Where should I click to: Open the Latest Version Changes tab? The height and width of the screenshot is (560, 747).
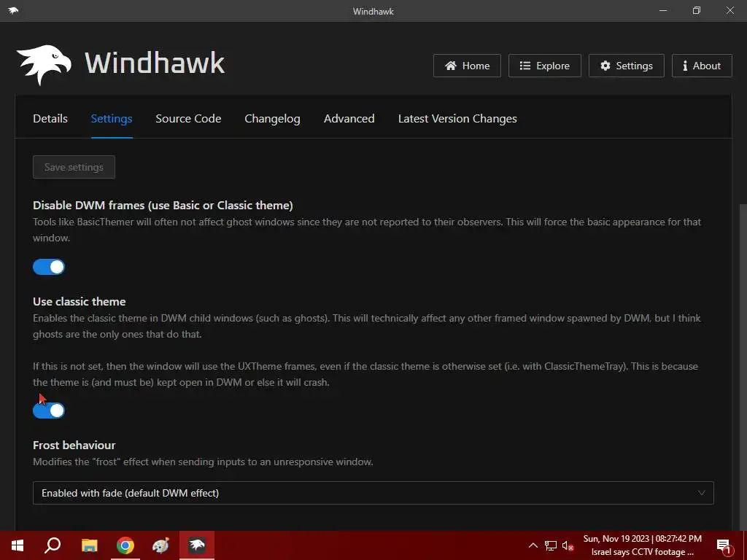pyautogui.click(x=457, y=119)
